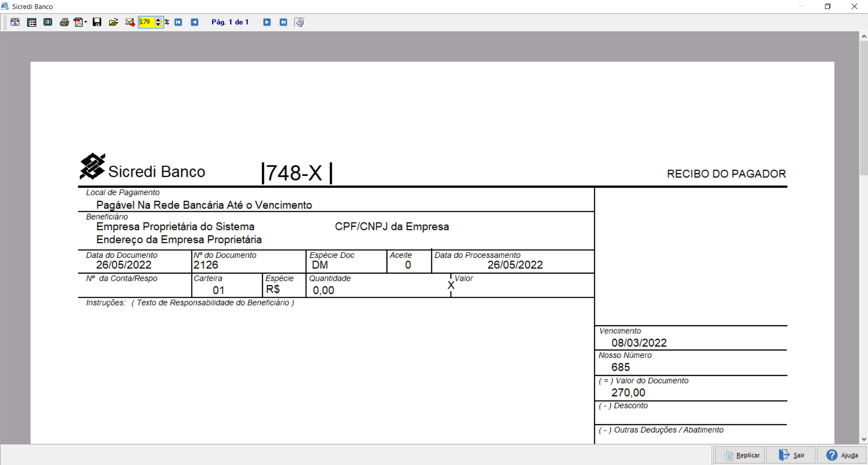Viewport: 868px width, 465px height.
Task: Go to the previous page
Action: (x=195, y=22)
